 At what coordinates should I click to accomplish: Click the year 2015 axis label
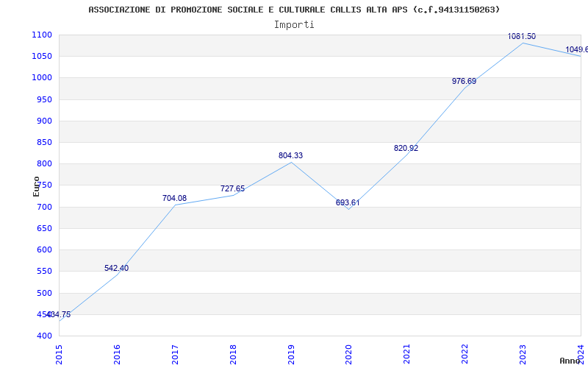[59, 355]
